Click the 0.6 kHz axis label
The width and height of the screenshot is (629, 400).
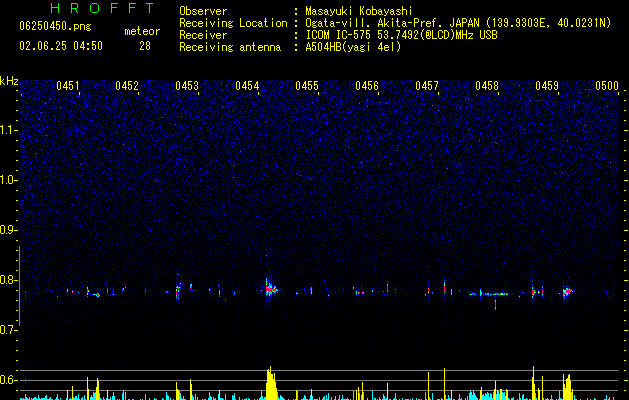pyautogui.click(x=9, y=380)
